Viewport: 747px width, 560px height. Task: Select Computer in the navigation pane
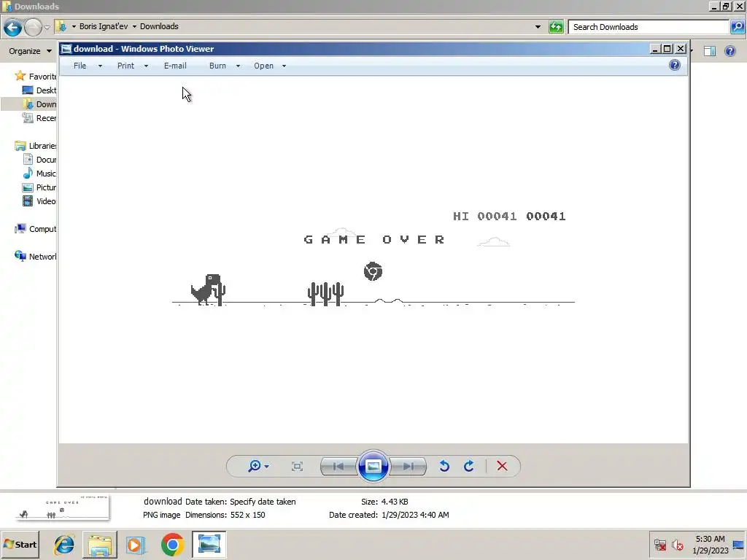36,228
